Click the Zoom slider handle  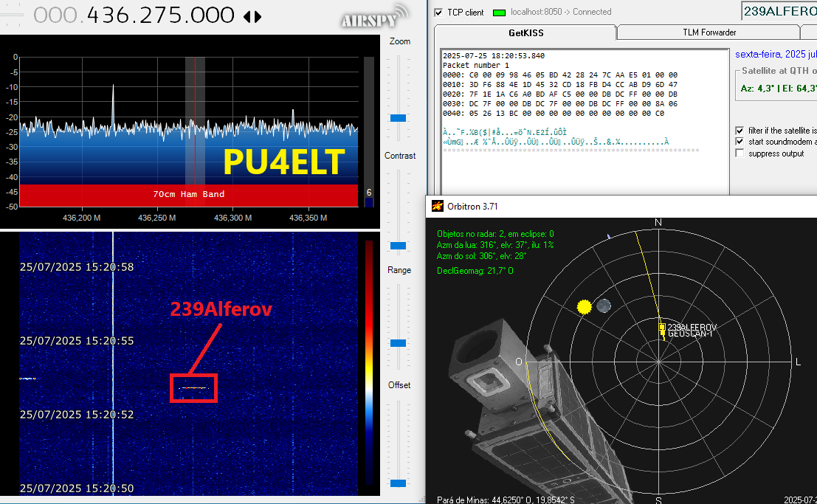(x=399, y=118)
